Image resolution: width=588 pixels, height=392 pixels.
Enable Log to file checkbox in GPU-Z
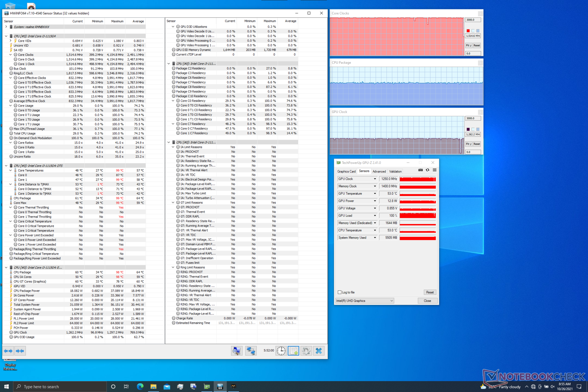point(340,292)
